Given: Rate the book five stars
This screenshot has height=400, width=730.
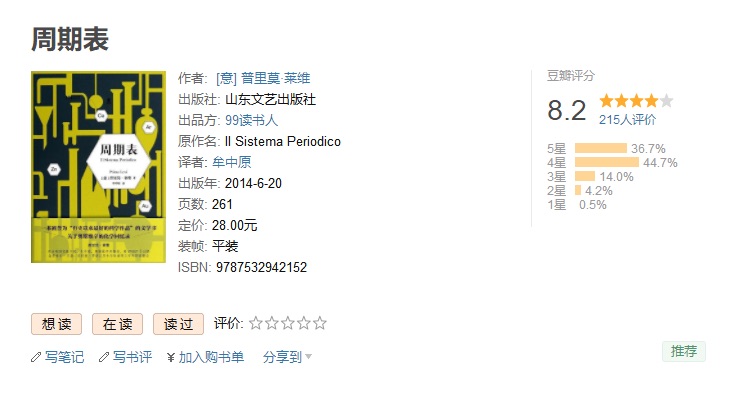Looking at the screenshot, I should tap(319, 323).
